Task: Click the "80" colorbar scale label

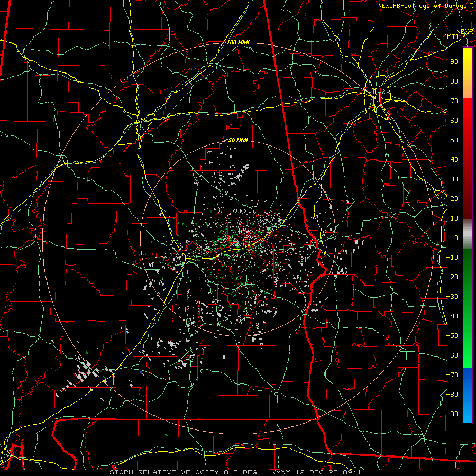Action: tap(454, 81)
